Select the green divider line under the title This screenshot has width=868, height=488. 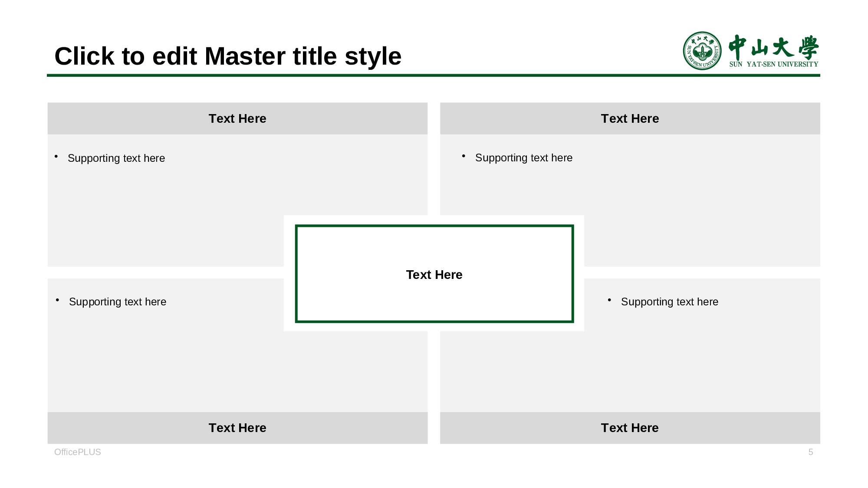[x=433, y=75]
